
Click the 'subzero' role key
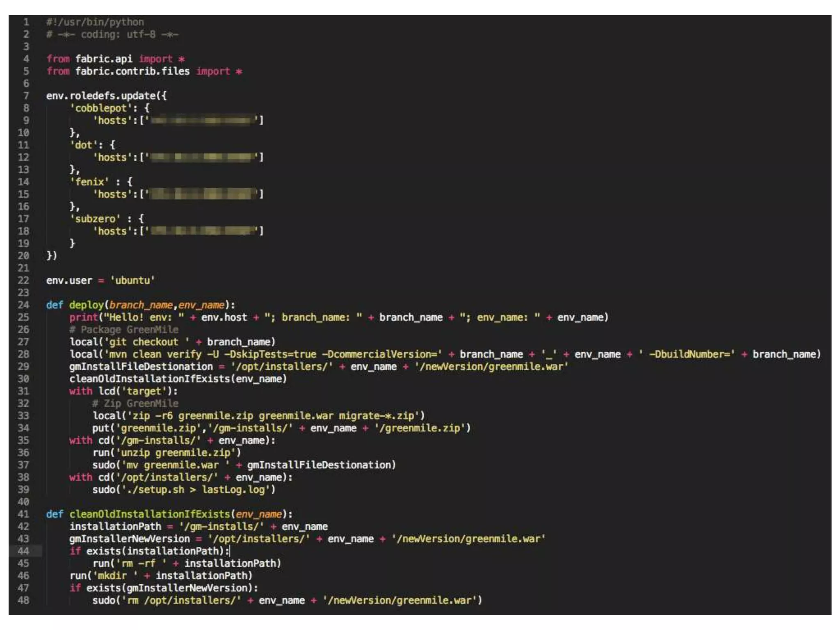(x=95, y=219)
